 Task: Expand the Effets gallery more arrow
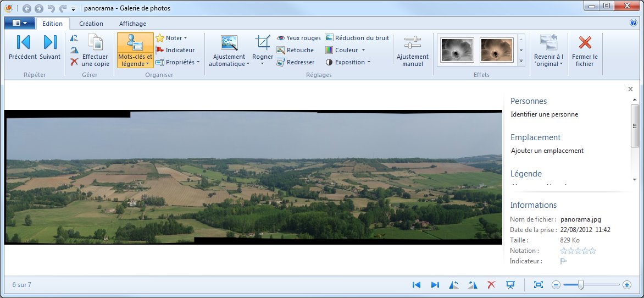[x=521, y=61]
